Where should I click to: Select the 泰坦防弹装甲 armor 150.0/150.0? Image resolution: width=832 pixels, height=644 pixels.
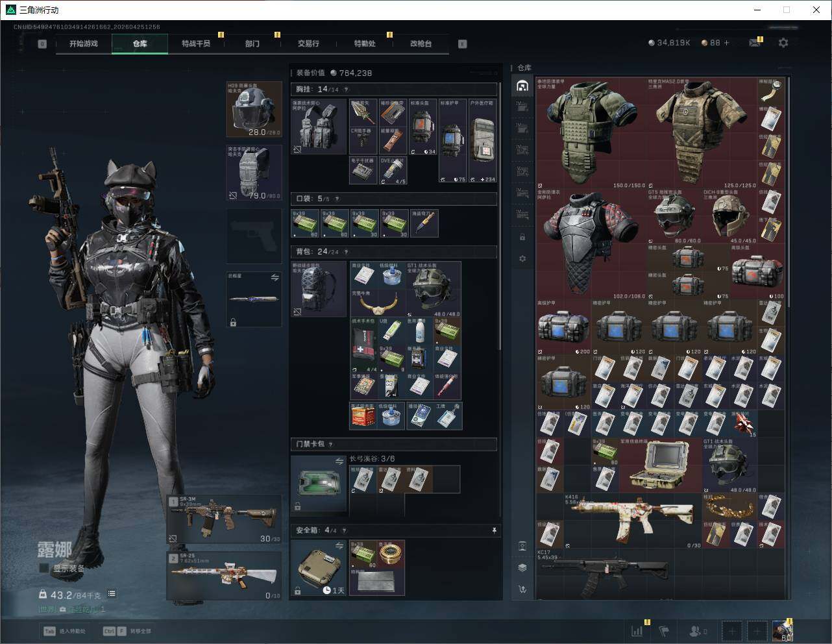coord(591,134)
